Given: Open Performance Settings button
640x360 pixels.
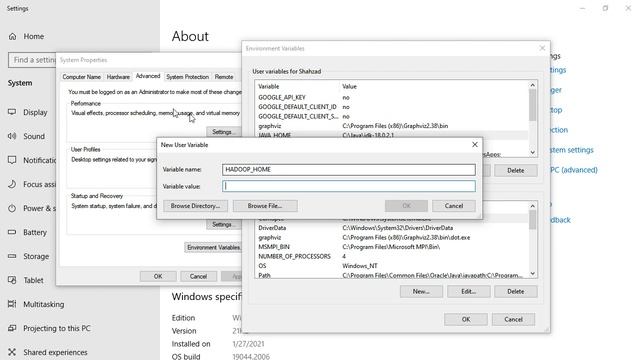Looking at the screenshot, I should (224, 132).
